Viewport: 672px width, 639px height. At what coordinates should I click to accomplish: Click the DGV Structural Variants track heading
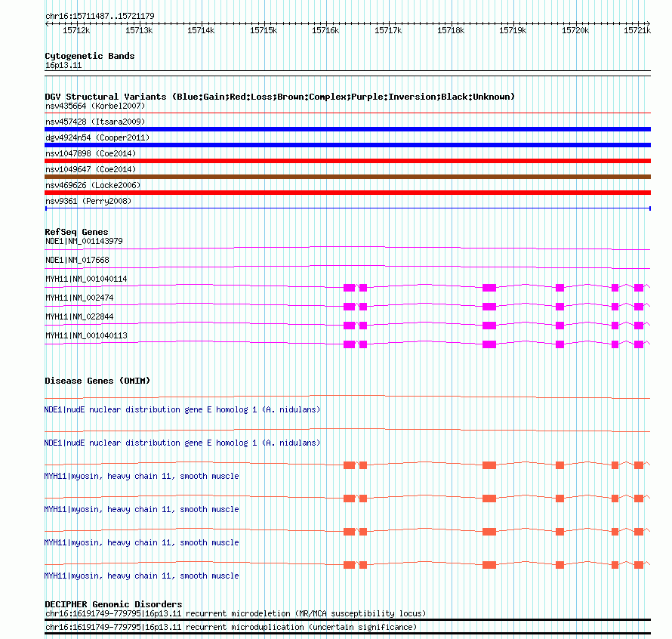pos(279,97)
